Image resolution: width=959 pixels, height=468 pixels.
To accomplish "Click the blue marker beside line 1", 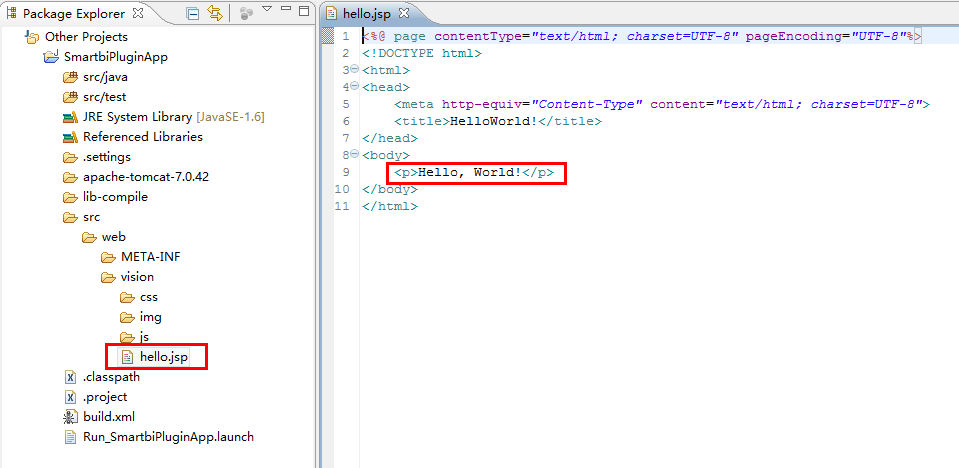I will 328,36.
